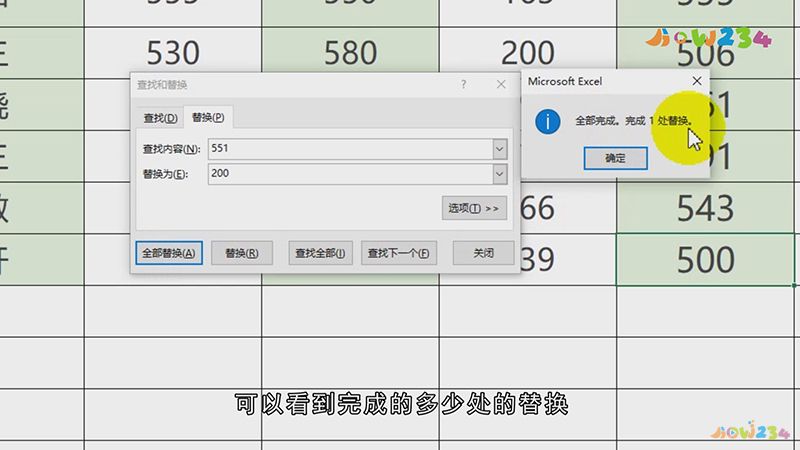Viewport: 800px width, 450px height.
Task: Click the 确定 button in the Microsoft Excel dialog
Action: [615, 158]
